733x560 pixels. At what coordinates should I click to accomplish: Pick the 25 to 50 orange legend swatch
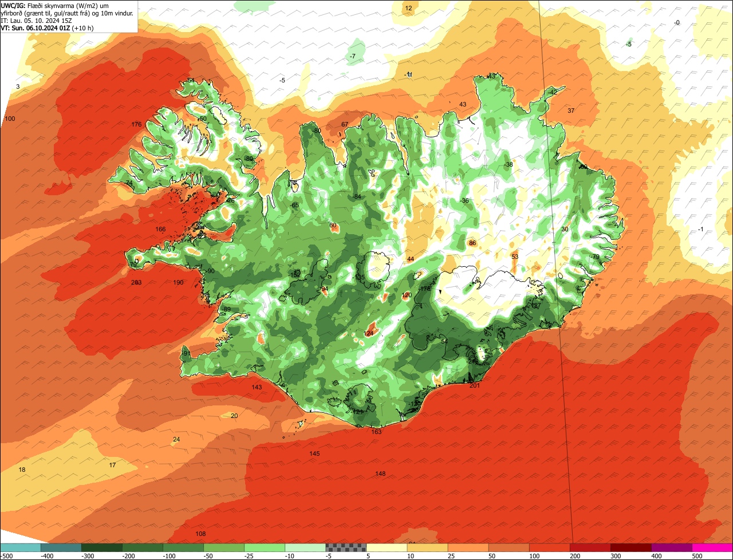click(468, 547)
